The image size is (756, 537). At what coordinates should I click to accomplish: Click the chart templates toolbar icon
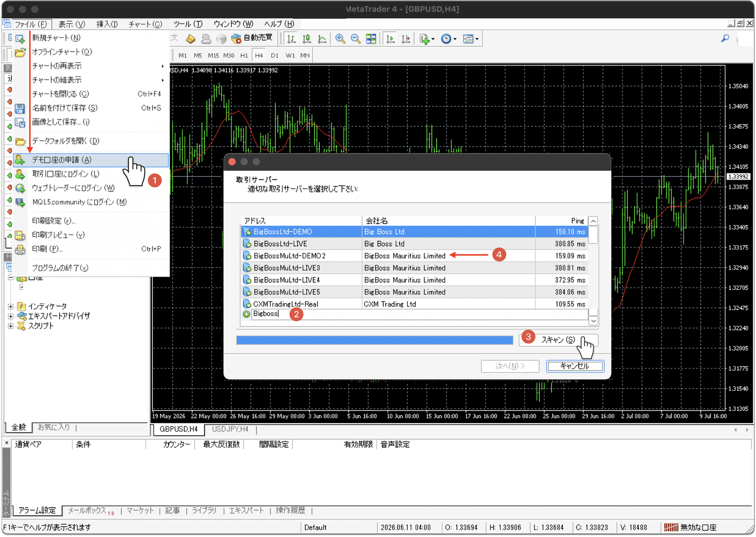point(468,39)
